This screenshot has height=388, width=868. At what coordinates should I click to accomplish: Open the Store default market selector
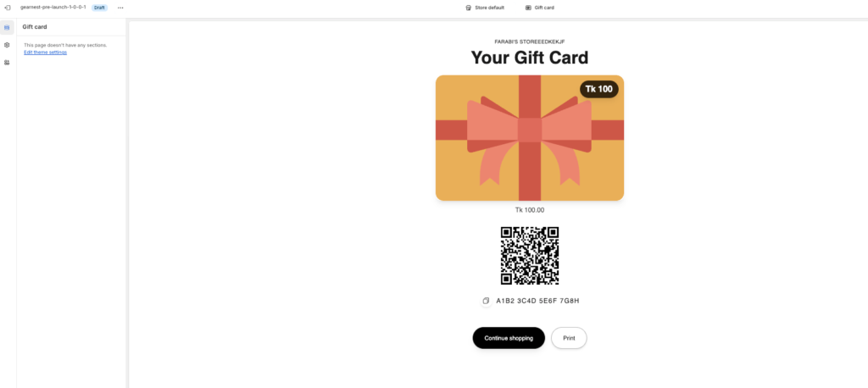pyautogui.click(x=485, y=8)
